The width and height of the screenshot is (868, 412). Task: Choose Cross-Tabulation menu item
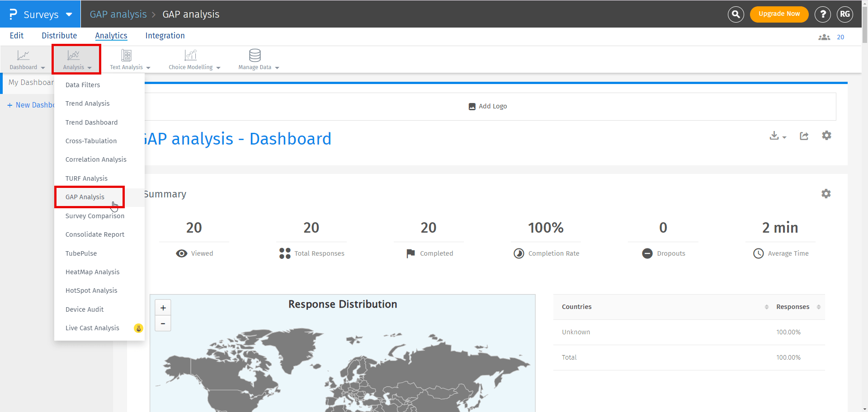click(91, 141)
